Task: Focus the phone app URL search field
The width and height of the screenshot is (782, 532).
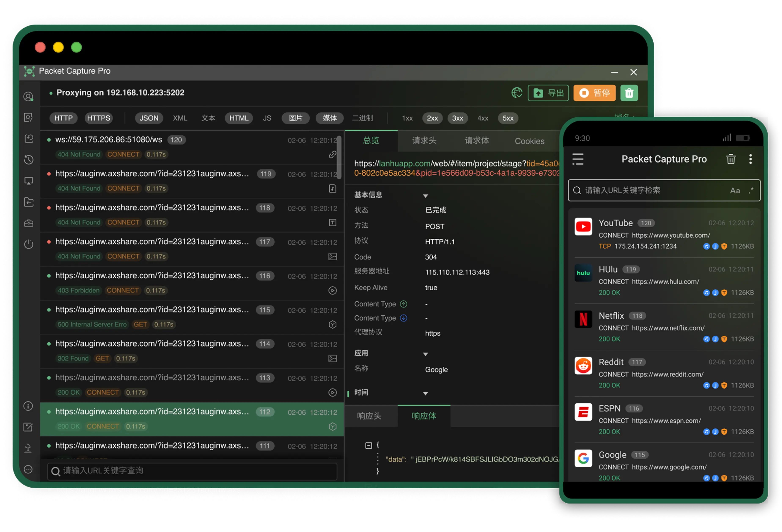Action: pyautogui.click(x=664, y=191)
